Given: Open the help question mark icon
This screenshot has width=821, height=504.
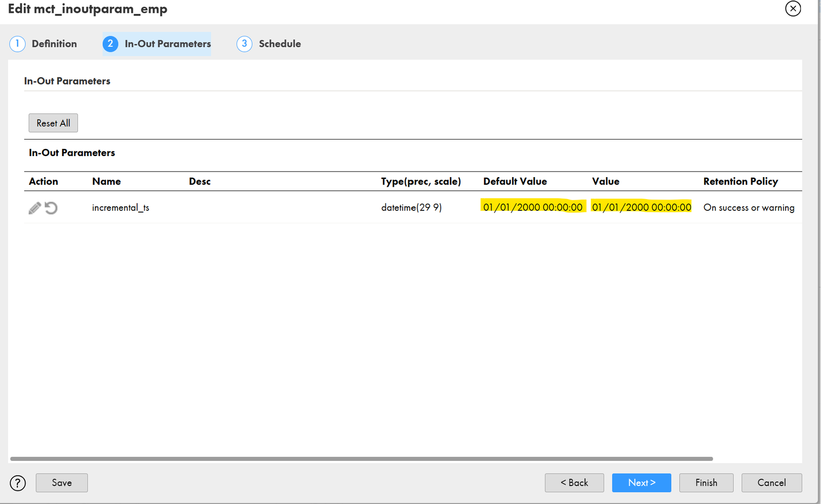Looking at the screenshot, I should [18, 483].
